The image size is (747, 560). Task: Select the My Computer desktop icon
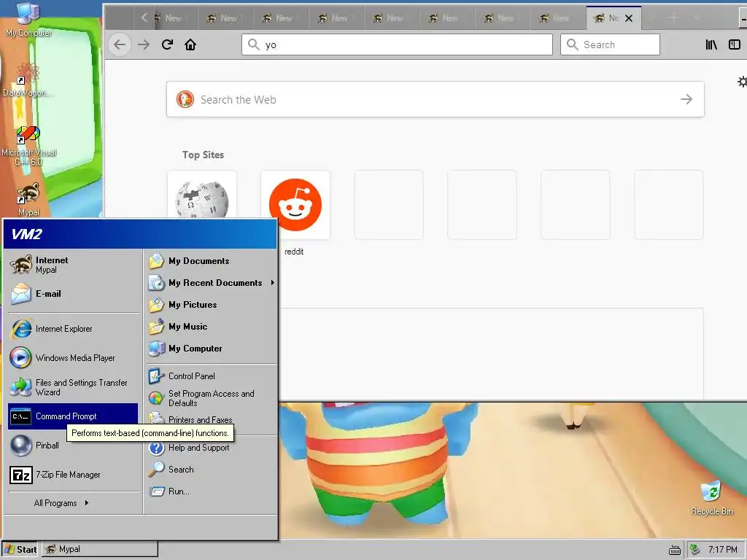point(28,19)
